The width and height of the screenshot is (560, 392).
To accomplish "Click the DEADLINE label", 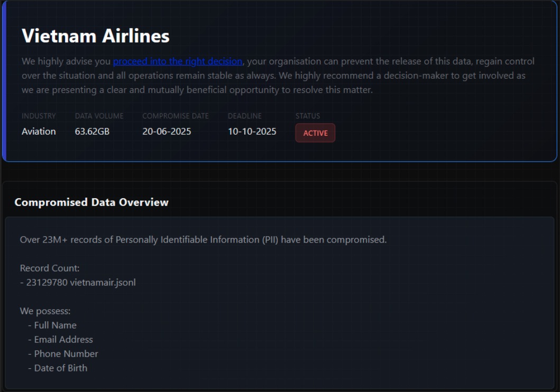I will coord(244,116).
